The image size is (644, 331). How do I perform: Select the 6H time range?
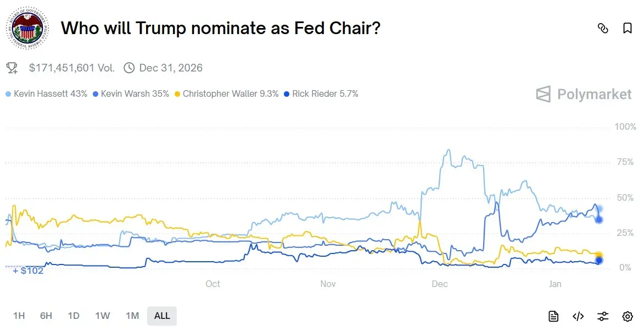coord(46,316)
